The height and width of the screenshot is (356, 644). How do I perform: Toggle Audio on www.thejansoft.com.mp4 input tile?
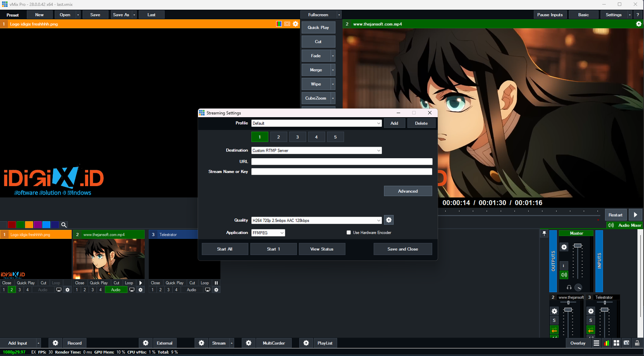tap(116, 290)
